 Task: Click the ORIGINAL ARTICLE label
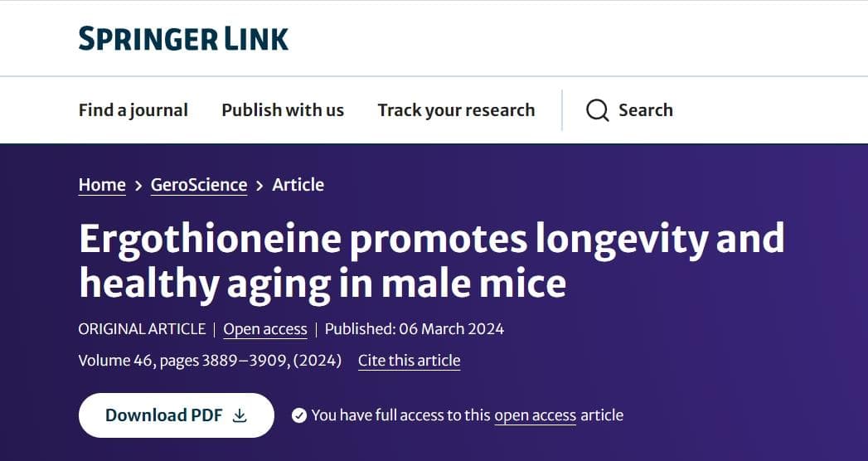tap(142, 328)
